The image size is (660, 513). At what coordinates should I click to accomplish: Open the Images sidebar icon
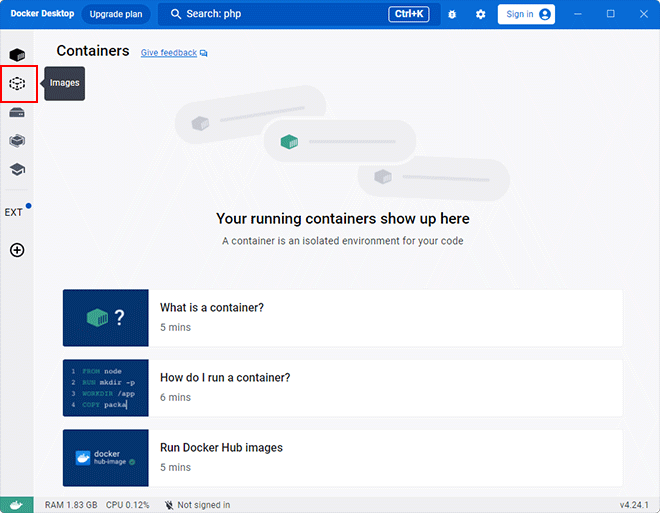tap(17, 83)
